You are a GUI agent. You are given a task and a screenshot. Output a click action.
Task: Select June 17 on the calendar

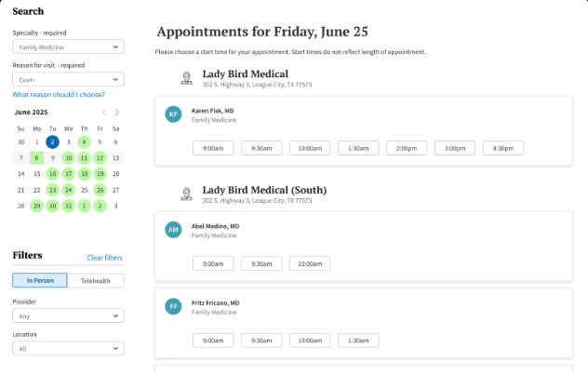[69, 174]
